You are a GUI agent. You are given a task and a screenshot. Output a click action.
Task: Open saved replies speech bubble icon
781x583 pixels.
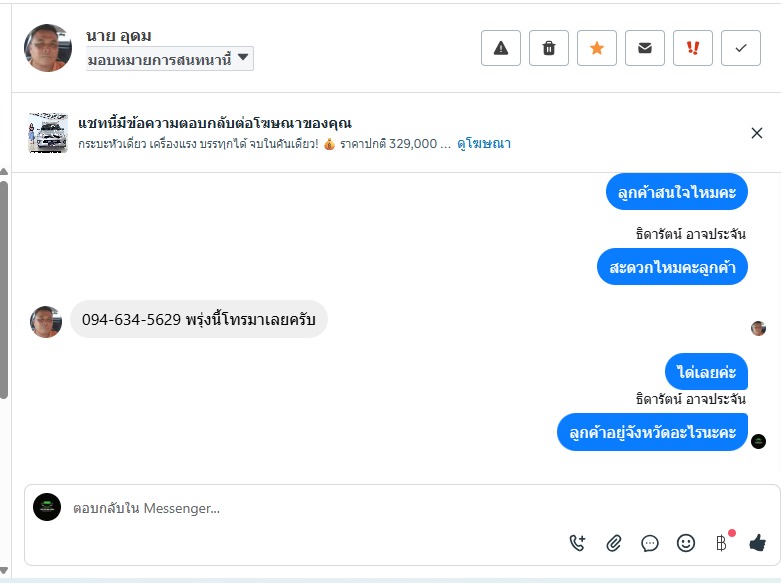pyautogui.click(x=650, y=543)
